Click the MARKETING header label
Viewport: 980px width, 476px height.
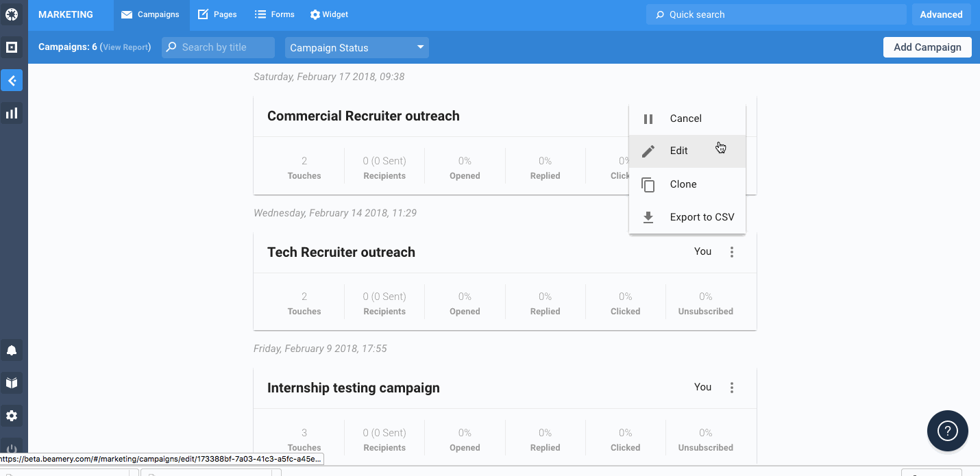click(x=66, y=14)
